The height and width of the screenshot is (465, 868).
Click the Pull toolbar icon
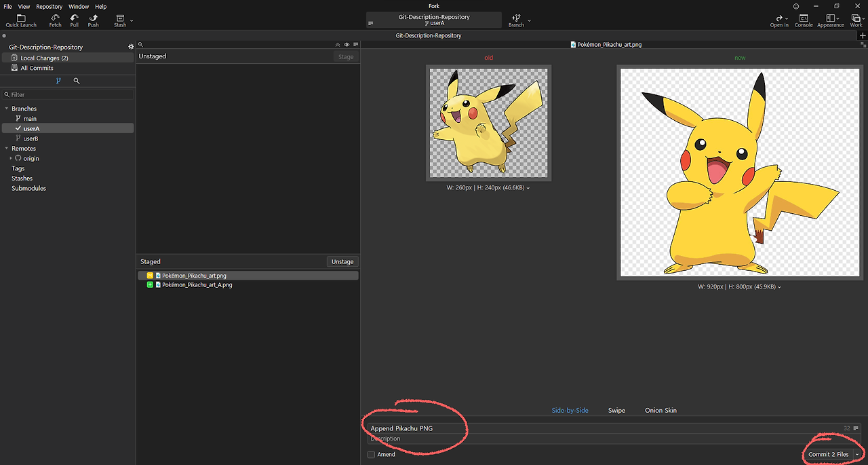(x=74, y=20)
